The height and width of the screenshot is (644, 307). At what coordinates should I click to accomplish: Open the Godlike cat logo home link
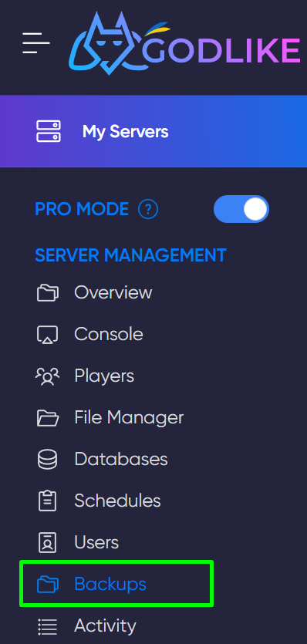(110, 43)
